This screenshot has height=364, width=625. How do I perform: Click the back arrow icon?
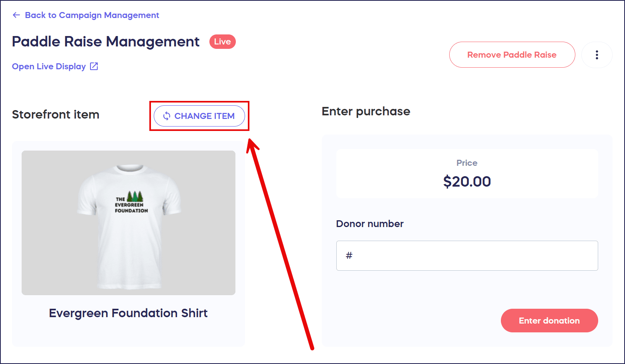[x=16, y=15]
